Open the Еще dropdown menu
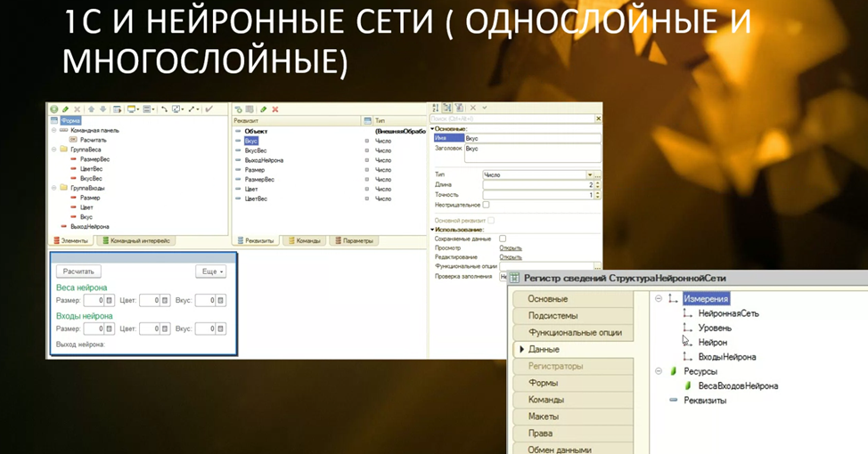Viewport: 868px width, 454px height. point(211,272)
